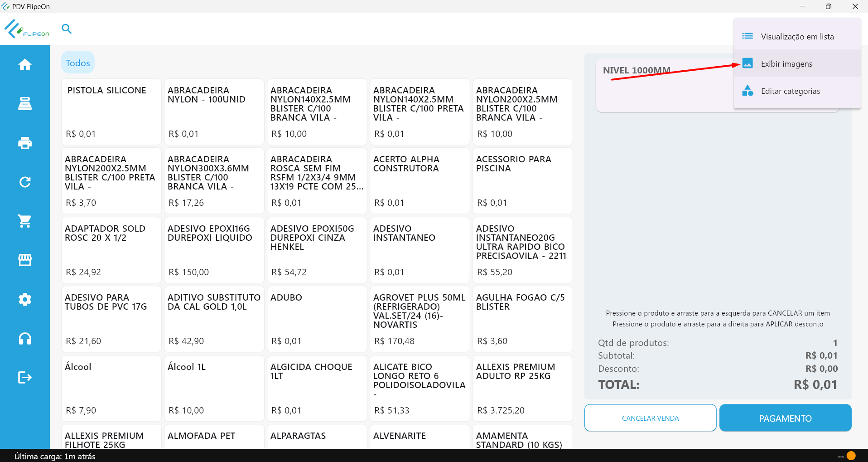Click the CANCELAR VENDA button
Image resolution: width=868 pixels, height=462 pixels.
[x=650, y=418]
